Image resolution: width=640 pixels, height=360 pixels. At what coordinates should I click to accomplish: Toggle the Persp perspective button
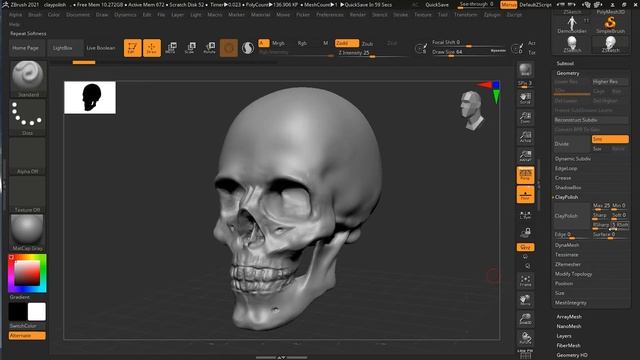pyautogui.click(x=525, y=175)
